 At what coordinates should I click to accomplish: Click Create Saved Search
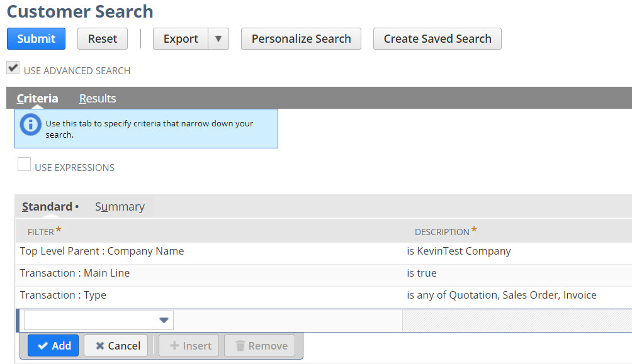click(x=437, y=38)
